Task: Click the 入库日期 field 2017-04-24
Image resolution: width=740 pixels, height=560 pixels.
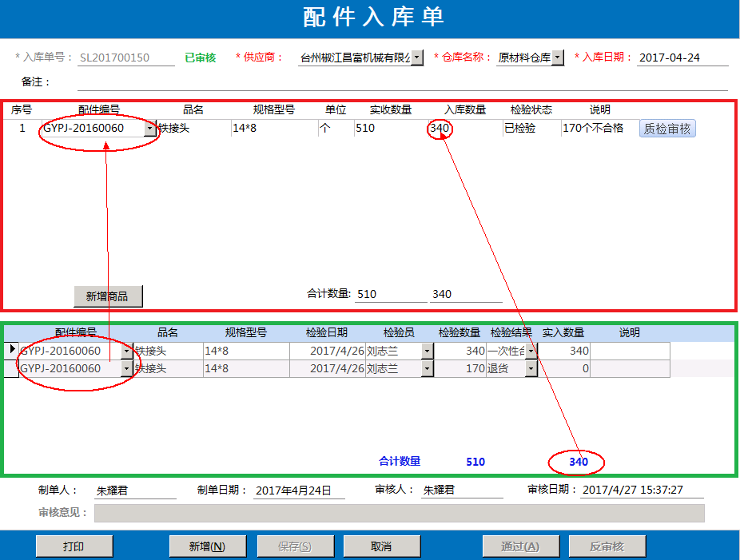Action: [682, 58]
